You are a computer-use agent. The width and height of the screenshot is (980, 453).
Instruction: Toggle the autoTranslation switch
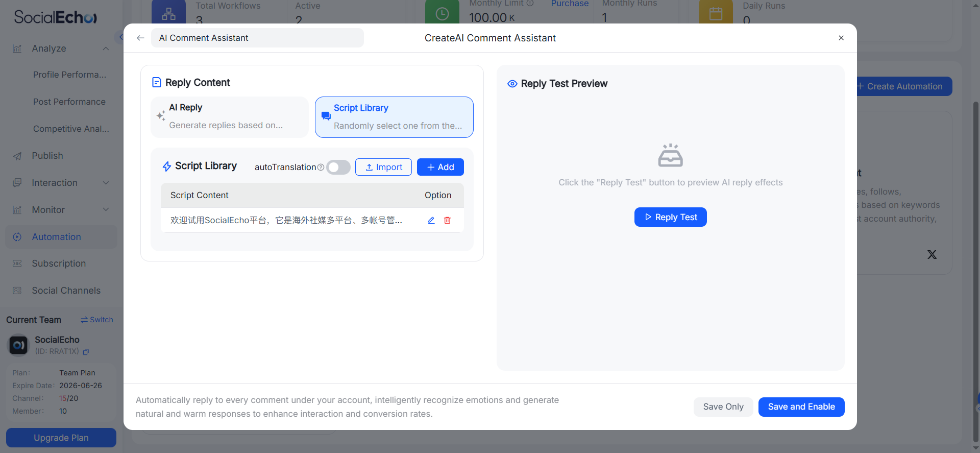point(338,167)
